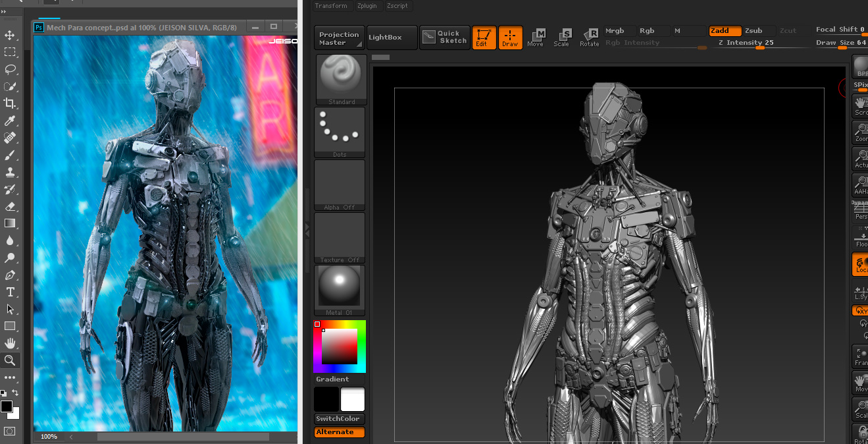Select the Spot Healing Brush tool
Screen dimensions: 868x444
point(10,138)
